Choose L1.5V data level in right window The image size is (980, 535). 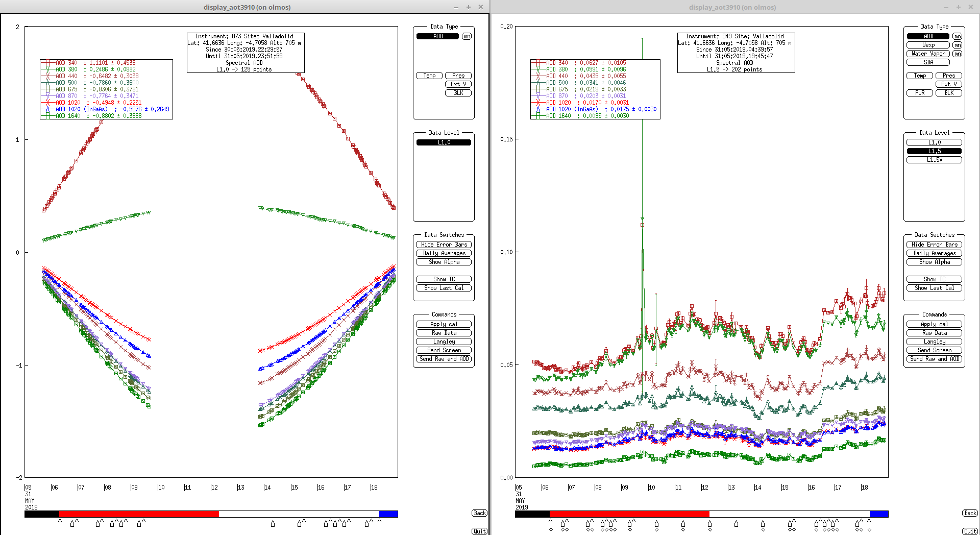(x=935, y=160)
